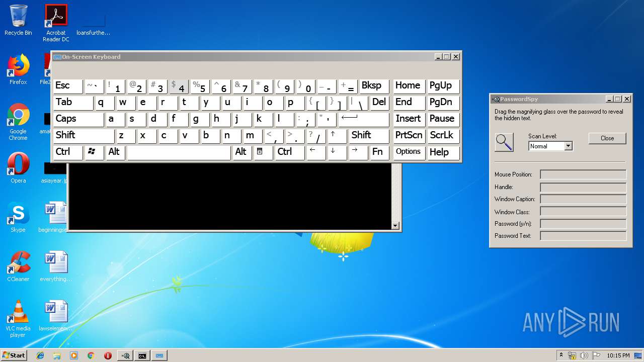Open the VLC media player desktop icon
644x362 pixels.
point(18,319)
